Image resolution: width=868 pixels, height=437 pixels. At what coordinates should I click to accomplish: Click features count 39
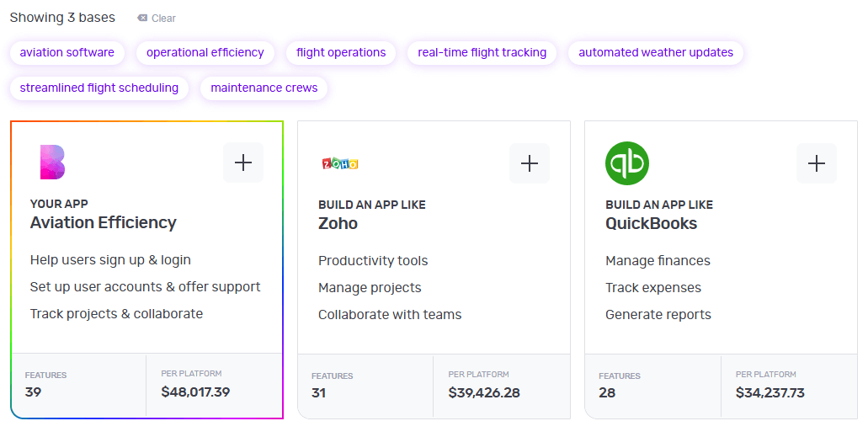[x=33, y=392]
